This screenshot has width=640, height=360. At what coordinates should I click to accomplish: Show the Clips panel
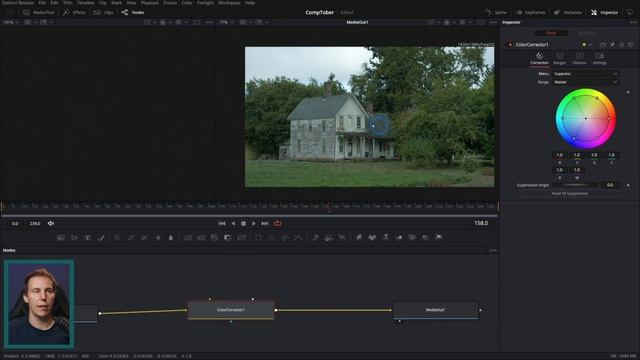pos(103,13)
